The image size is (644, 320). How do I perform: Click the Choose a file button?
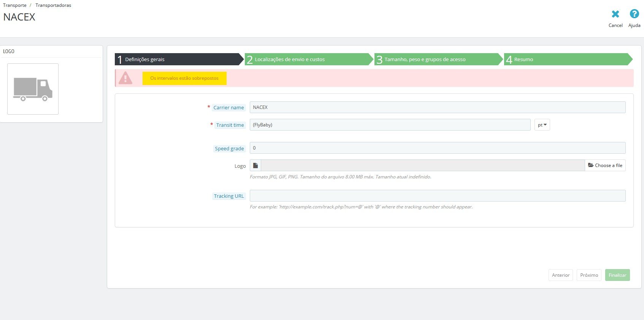click(x=605, y=166)
